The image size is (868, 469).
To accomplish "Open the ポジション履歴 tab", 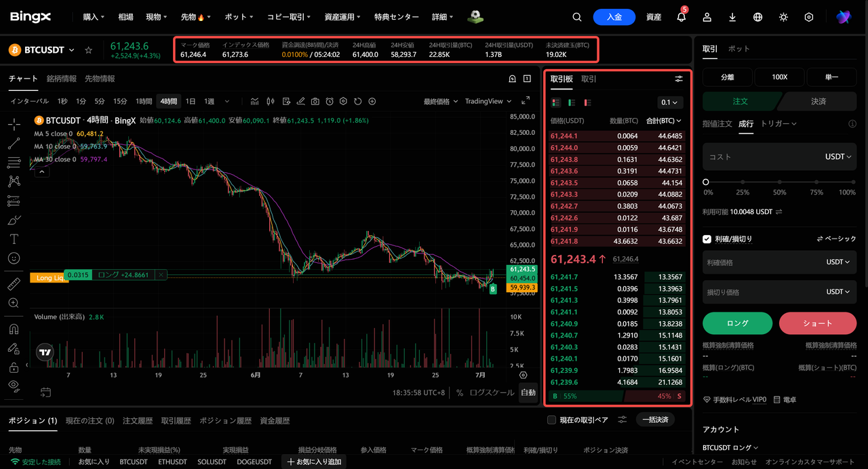I will [x=226, y=420].
